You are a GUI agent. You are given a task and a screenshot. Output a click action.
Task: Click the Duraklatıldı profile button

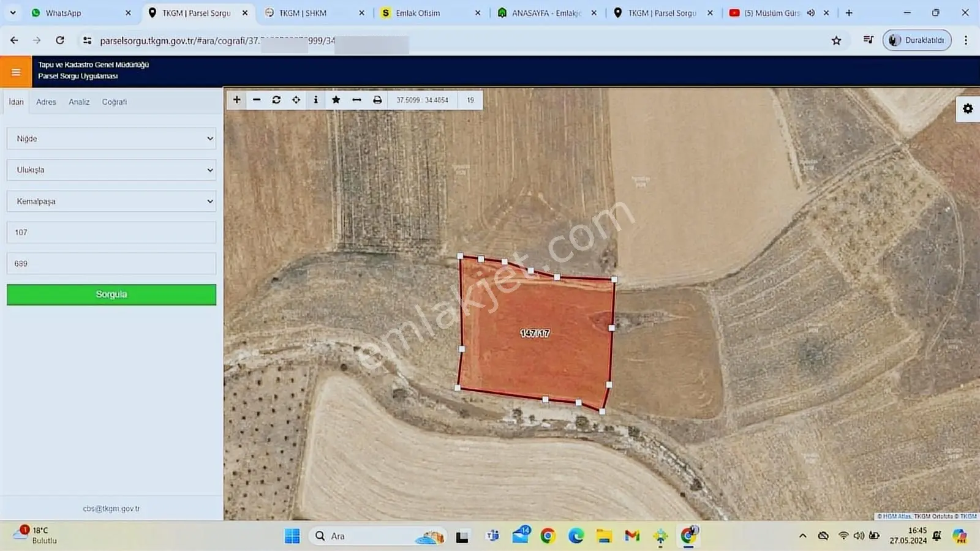pyautogui.click(x=917, y=40)
